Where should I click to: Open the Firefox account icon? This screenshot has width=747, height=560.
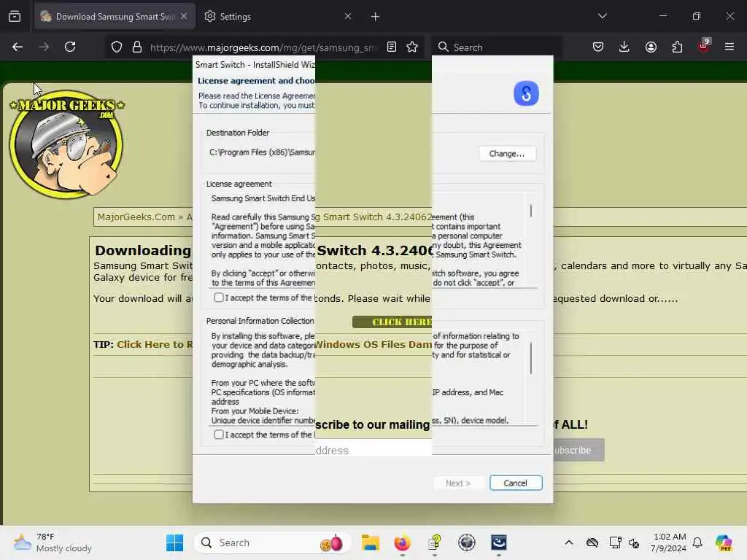(x=651, y=47)
